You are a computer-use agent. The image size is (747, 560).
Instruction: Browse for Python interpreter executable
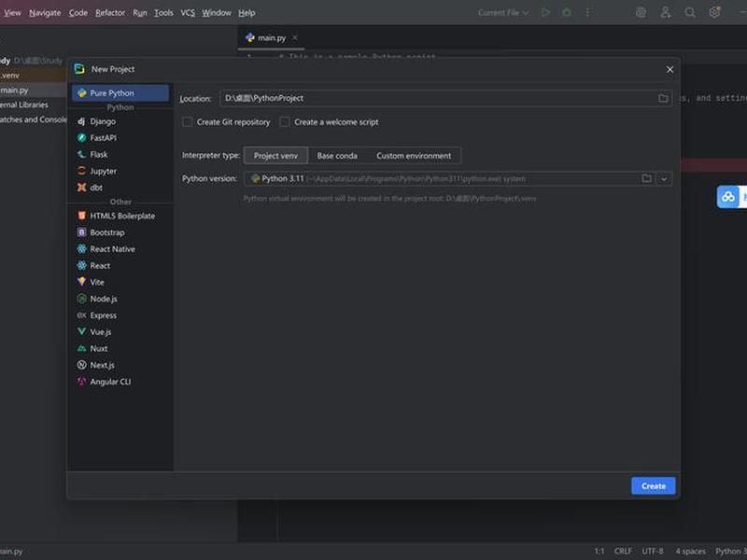click(x=646, y=178)
